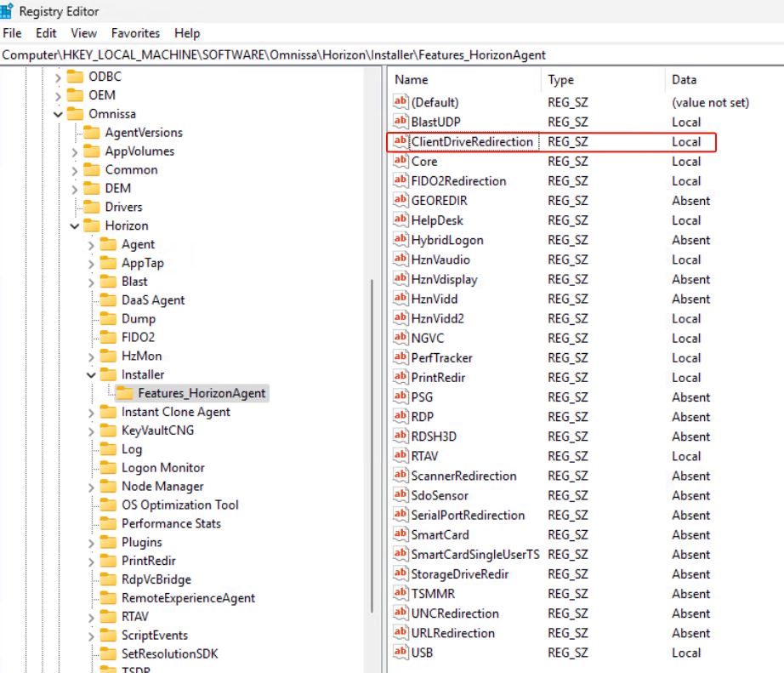Expand the ODBC key
This screenshot has width=784, height=673.
pyautogui.click(x=58, y=77)
